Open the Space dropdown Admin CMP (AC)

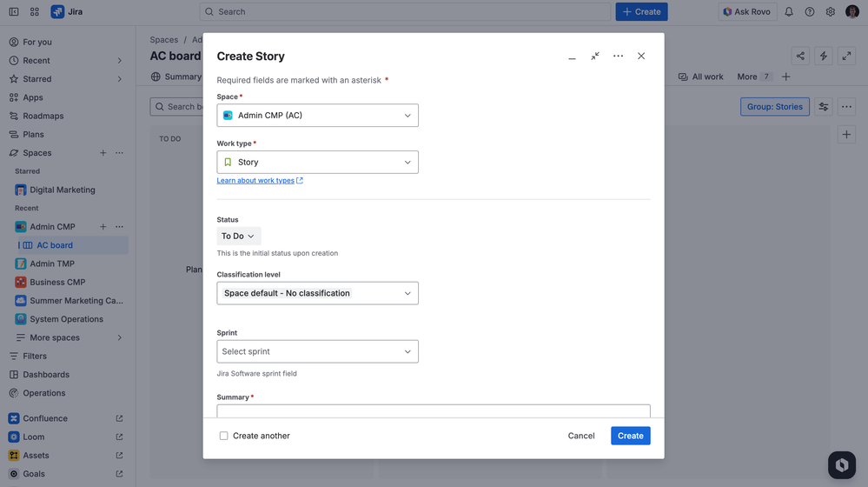pos(317,116)
